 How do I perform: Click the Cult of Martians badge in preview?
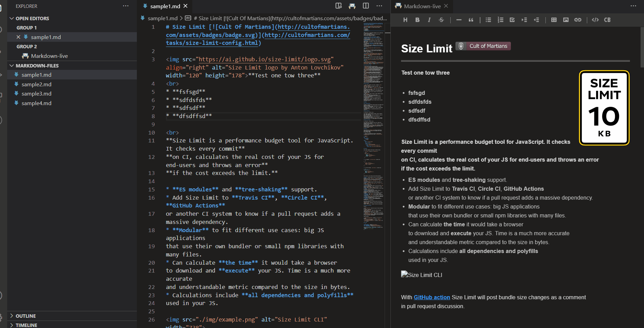pyautogui.click(x=483, y=46)
